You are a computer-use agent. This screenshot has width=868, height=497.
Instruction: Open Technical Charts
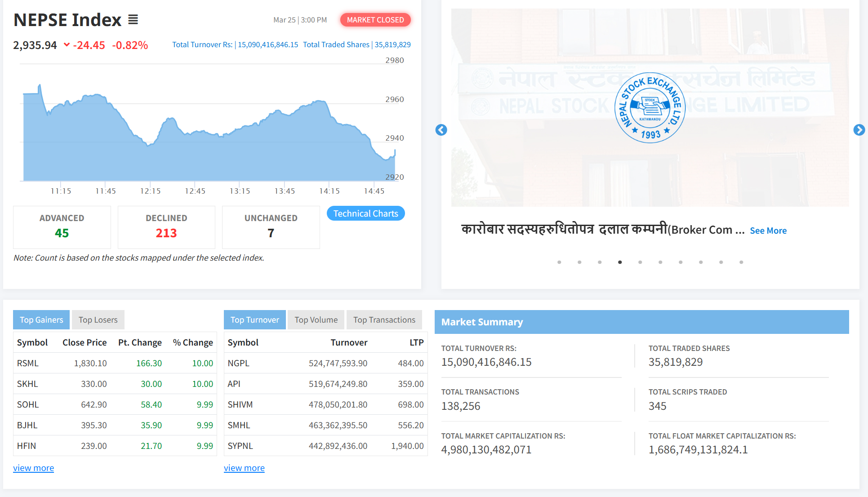365,213
